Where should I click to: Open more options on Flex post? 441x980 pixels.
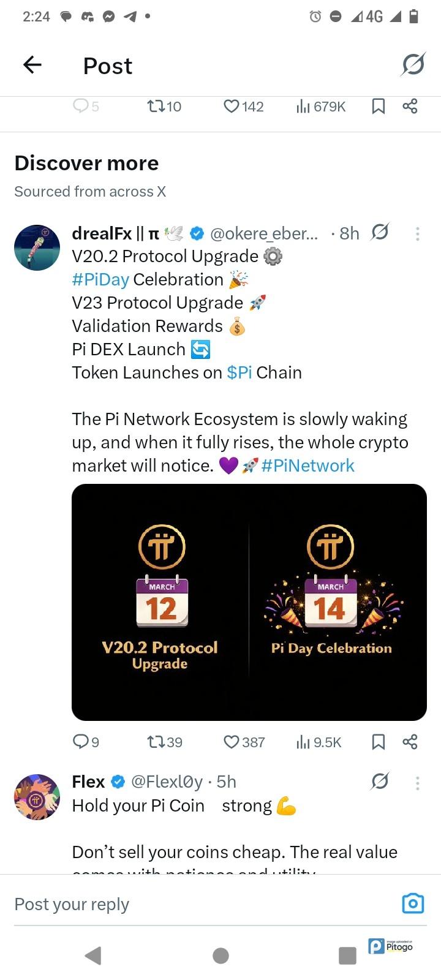point(417,782)
